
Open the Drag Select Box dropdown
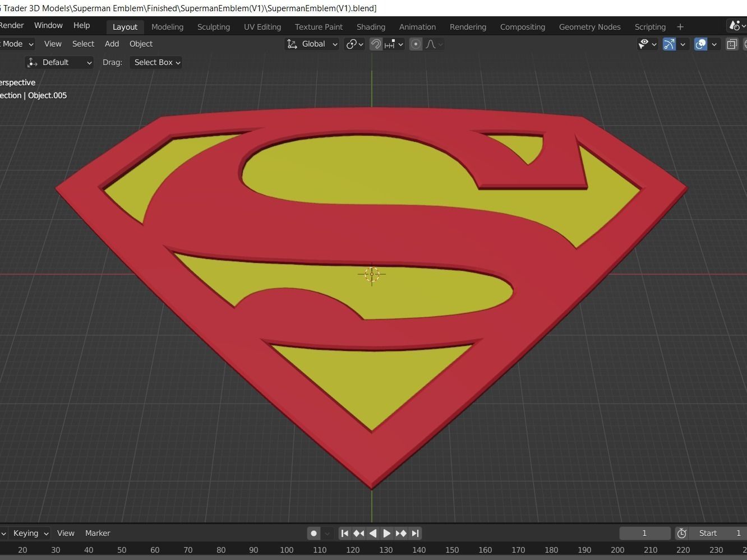point(156,62)
